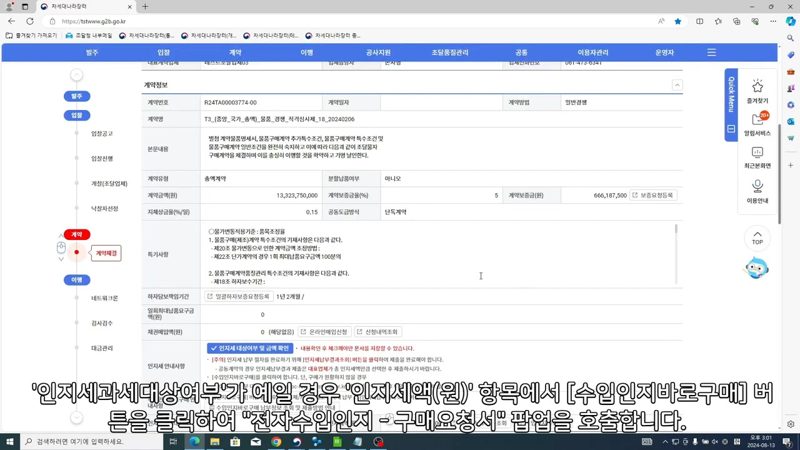The height and width of the screenshot is (450, 800).
Task: Select 입찰 stage pill in left process tree
Action: (x=77, y=115)
